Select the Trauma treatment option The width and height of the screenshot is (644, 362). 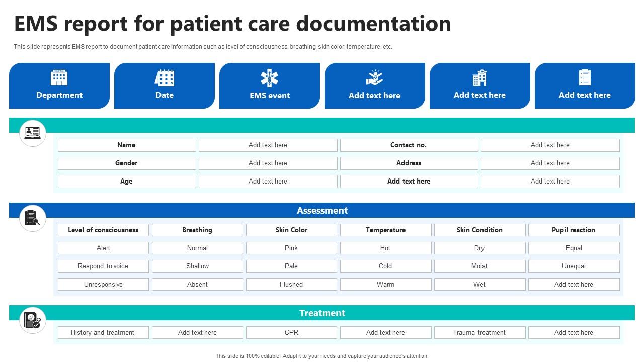[479, 332]
